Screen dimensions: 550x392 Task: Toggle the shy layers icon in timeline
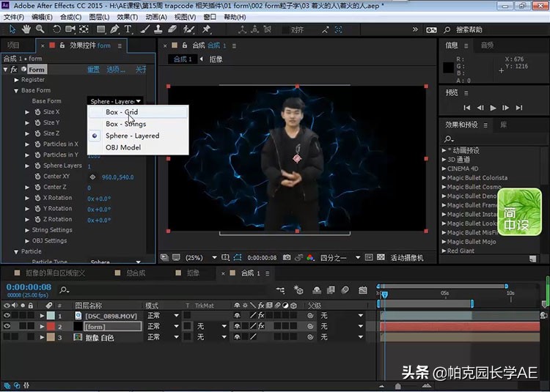pyautogui.click(x=317, y=290)
